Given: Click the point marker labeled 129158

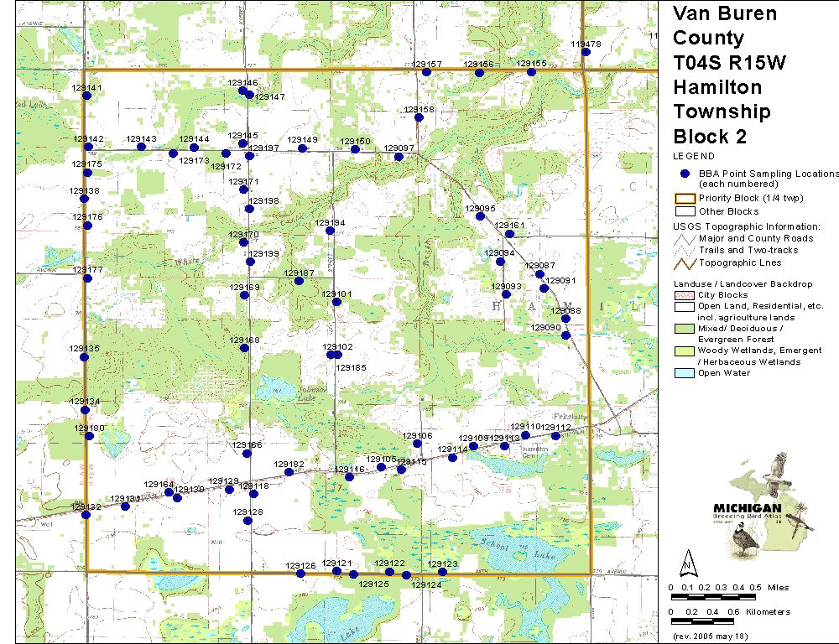Looking at the screenshot, I should click(x=419, y=118).
